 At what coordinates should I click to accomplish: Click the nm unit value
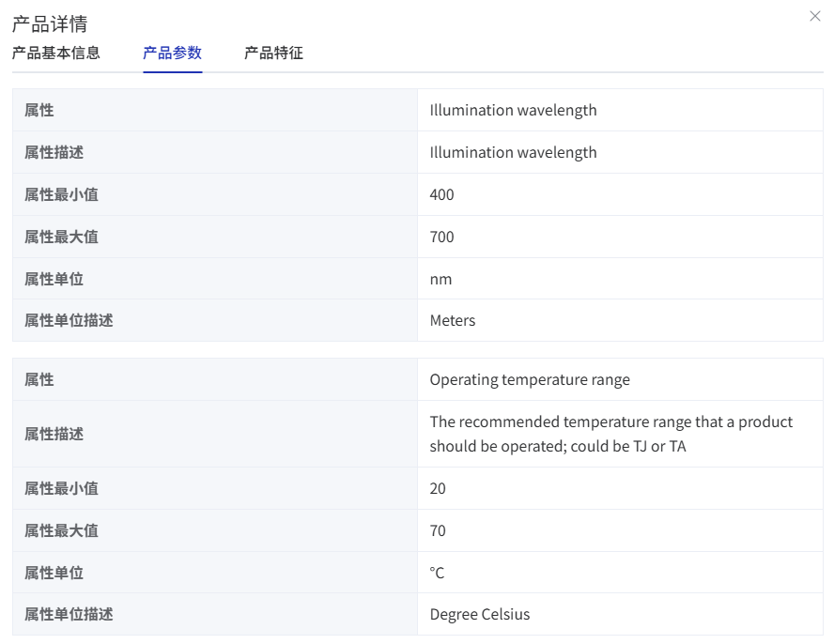pos(440,279)
